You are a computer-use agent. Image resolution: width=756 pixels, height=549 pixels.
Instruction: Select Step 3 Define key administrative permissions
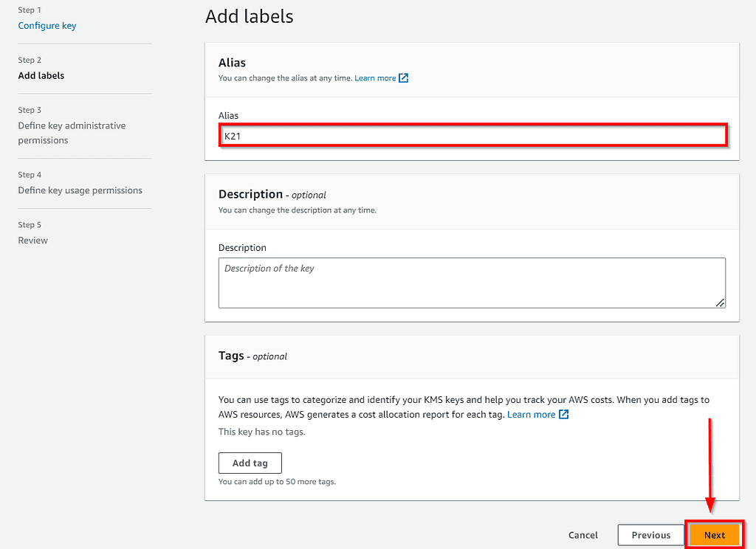pyautogui.click(x=72, y=133)
